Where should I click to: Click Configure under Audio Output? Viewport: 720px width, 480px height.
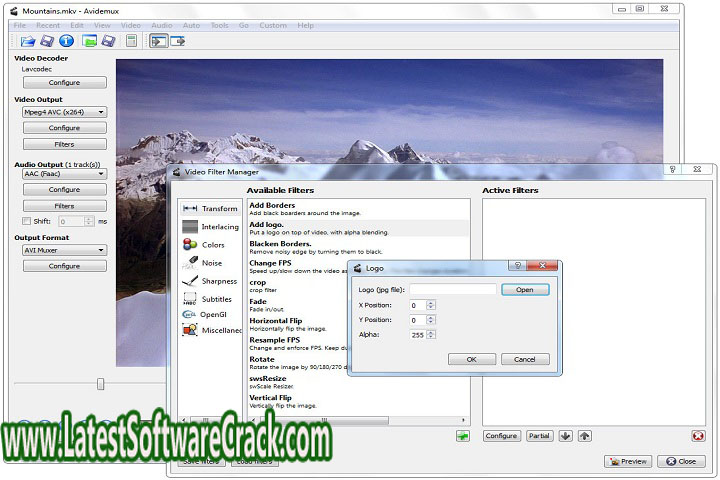(65, 190)
